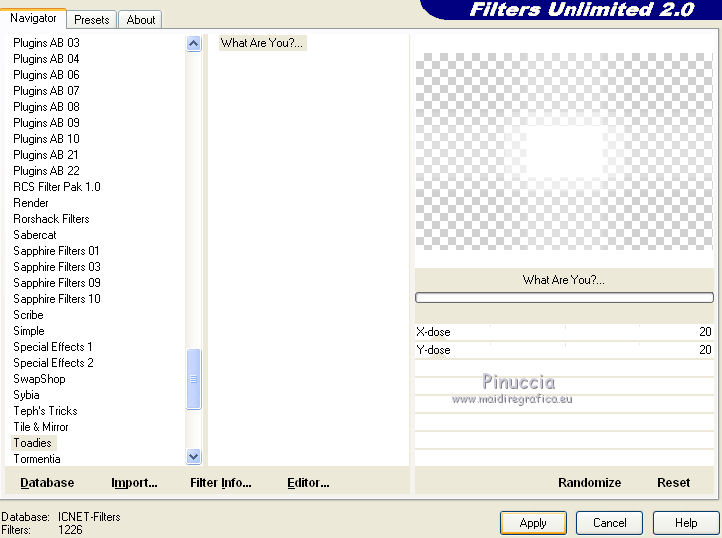
Task: Select Plugins AB 04 category
Action: pos(46,59)
